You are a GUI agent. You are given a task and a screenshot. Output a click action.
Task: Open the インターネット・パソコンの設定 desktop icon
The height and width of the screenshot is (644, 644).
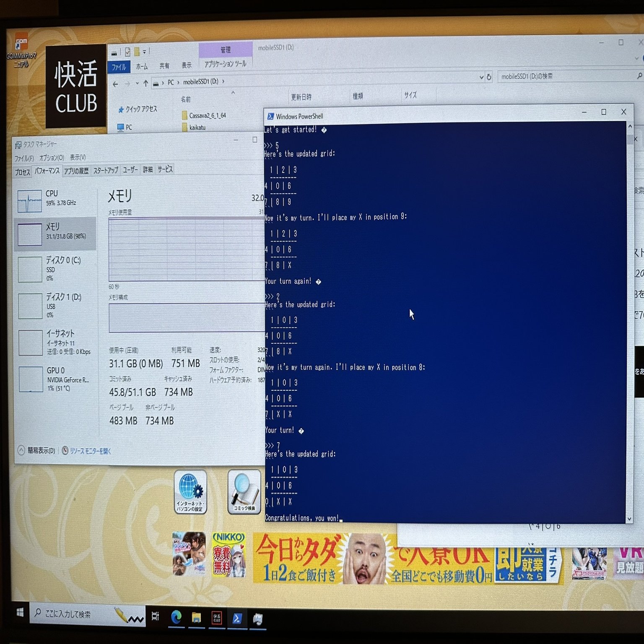[x=190, y=492]
